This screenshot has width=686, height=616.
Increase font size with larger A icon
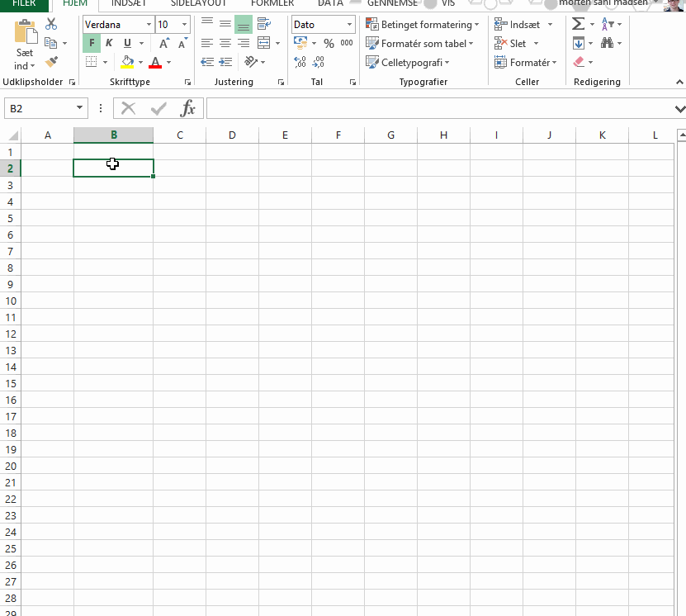pyautogui.click(x=165, y=44)
